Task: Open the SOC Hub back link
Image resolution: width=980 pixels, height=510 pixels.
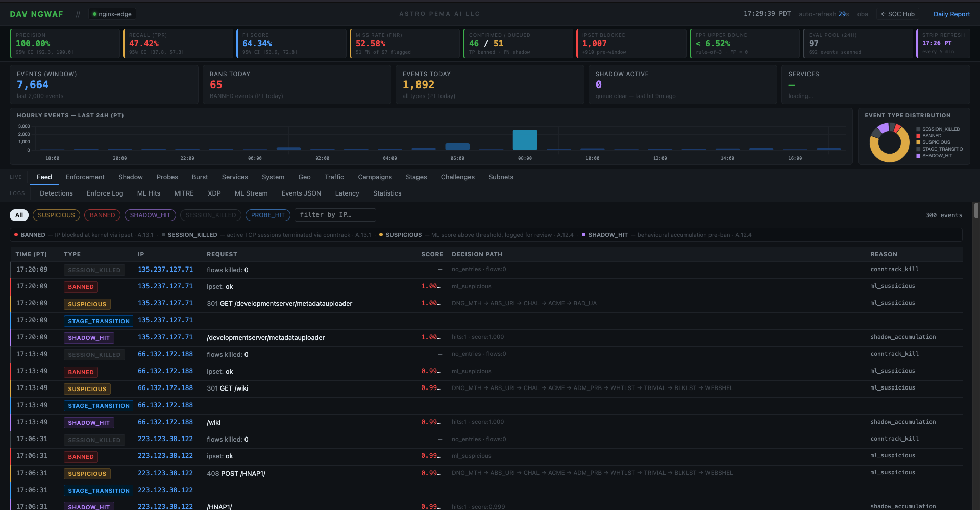Action: [x=898, y=14]
